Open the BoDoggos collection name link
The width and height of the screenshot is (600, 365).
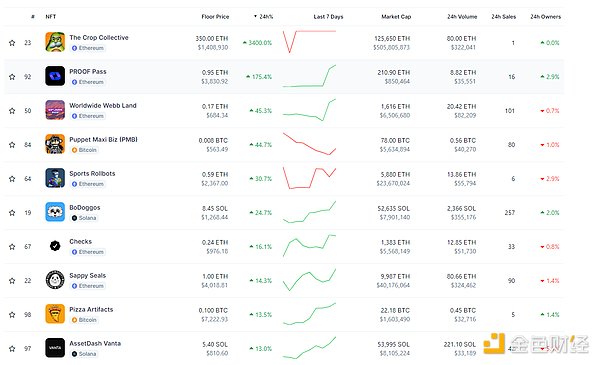click(85, 207)
